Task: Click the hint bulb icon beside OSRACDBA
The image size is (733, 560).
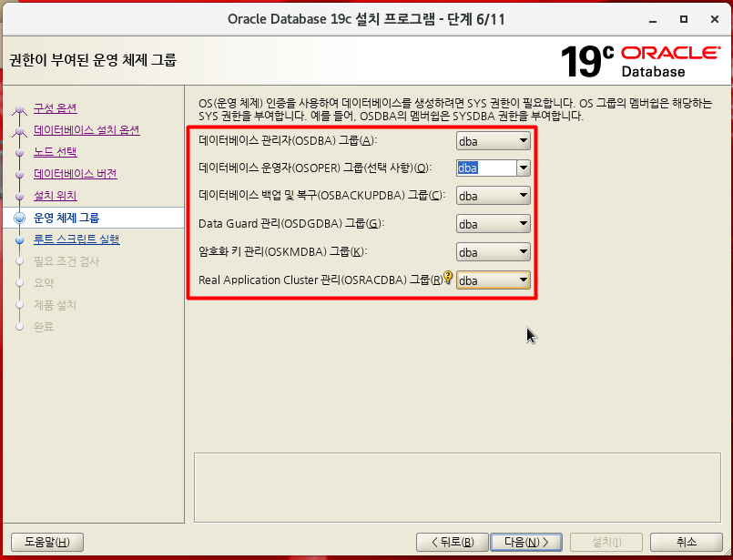Action: point(448,277)
